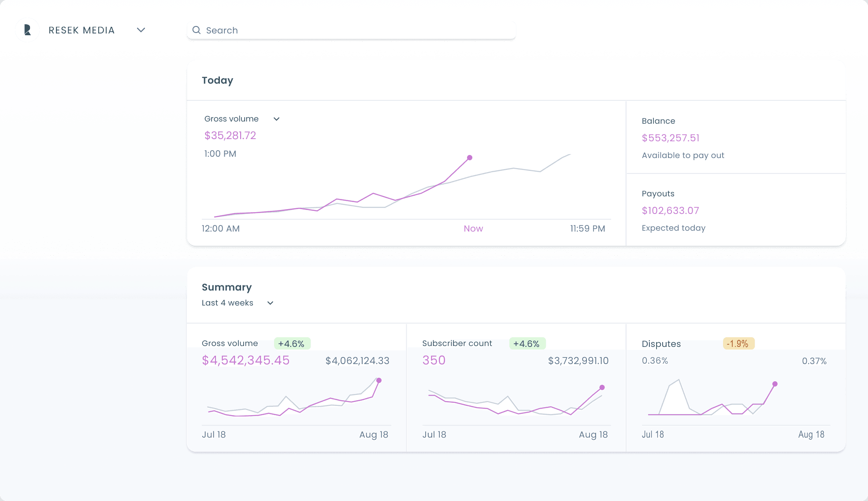
Task: Click the purple endpoint on today's chart
Action: (x=470, y=158)
